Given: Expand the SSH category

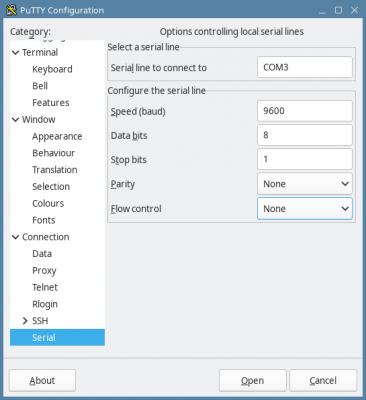Looking at the screenshot, I should point(25,321).
